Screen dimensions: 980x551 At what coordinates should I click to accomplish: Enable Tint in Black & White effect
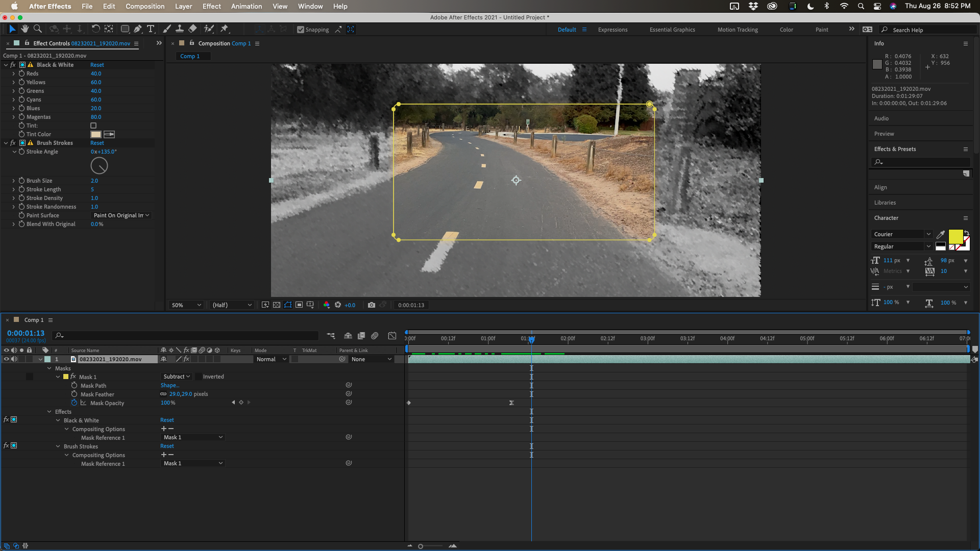(x=94, y=126)
